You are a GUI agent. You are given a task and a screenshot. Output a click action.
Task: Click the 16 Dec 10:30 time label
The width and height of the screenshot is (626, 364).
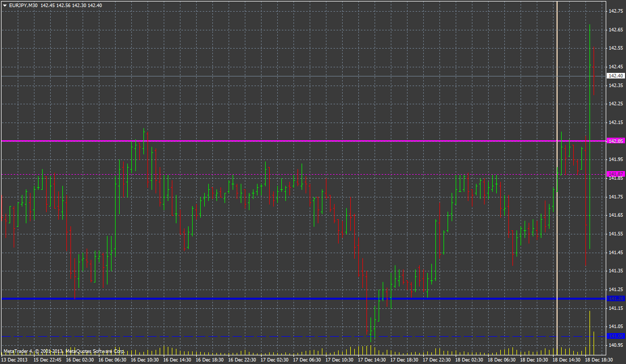point(145,360)
